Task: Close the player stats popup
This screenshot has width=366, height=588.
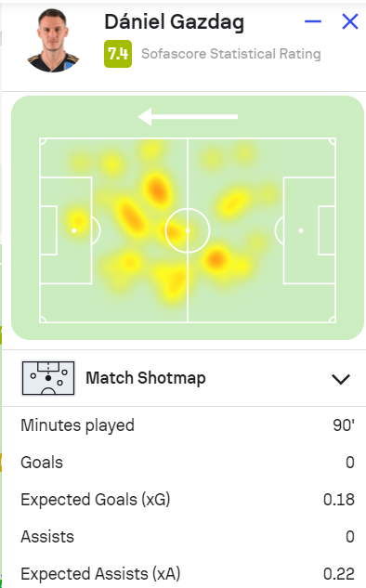Action: (x=350, y=21)
